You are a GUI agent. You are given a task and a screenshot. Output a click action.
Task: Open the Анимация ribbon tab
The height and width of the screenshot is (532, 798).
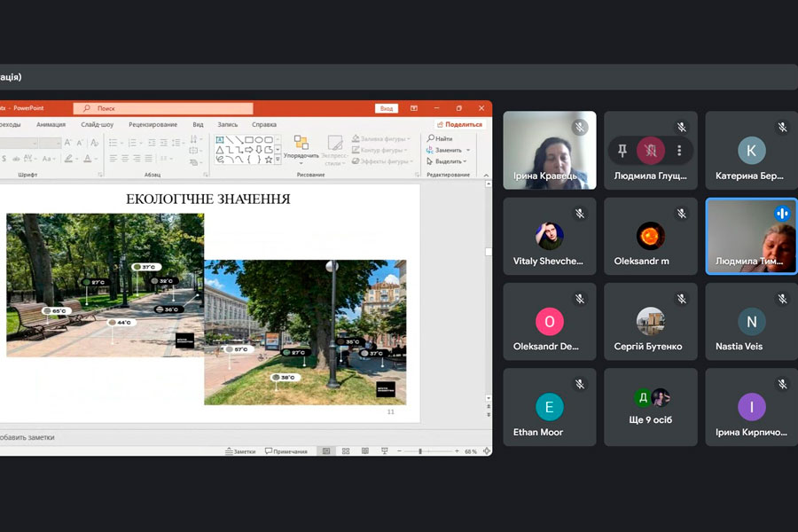point(51,125)
